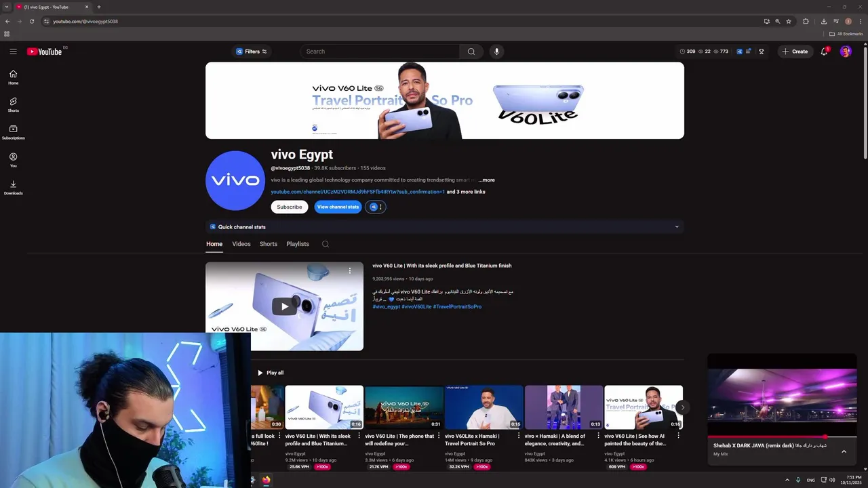Play the featured V60 Lite video
Image resolution: width=868 pixels, height=488 pixels.
(284, 306)
